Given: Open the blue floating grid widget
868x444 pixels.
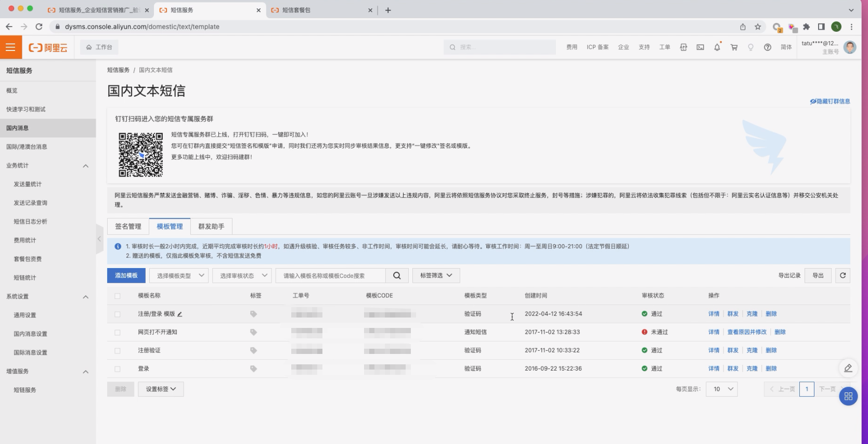Looking at the screenshot, I should [x=848, y=396].
